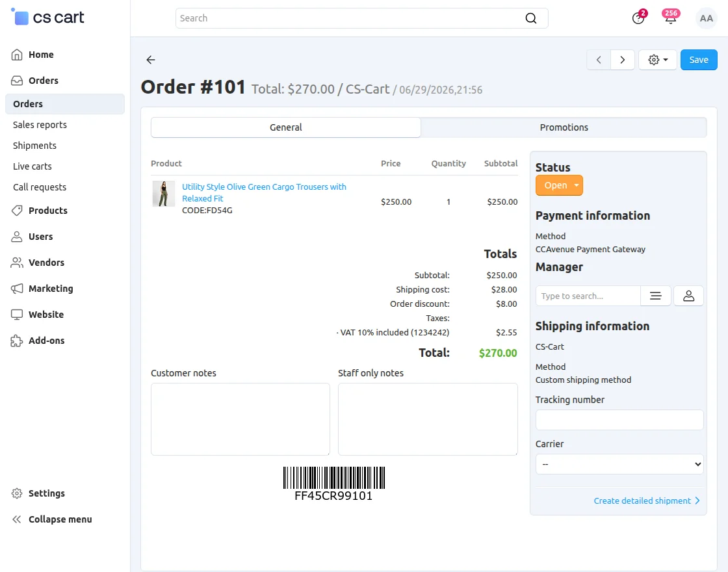Image resolution: width=728 pixels, height=572 pixels.
Task: Go back using the left arrow icon
Action: click(150, 60)
